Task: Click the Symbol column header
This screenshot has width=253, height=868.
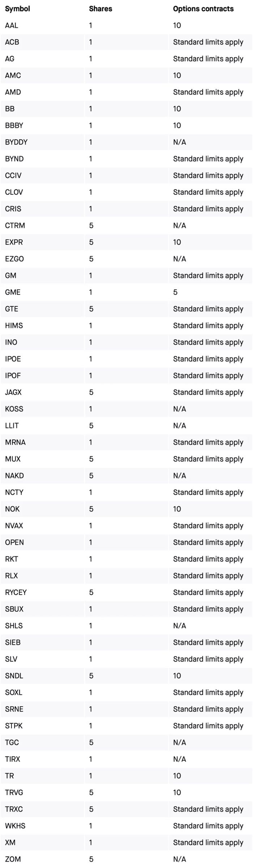Action: pyautogui.click(x=17, y=9)
